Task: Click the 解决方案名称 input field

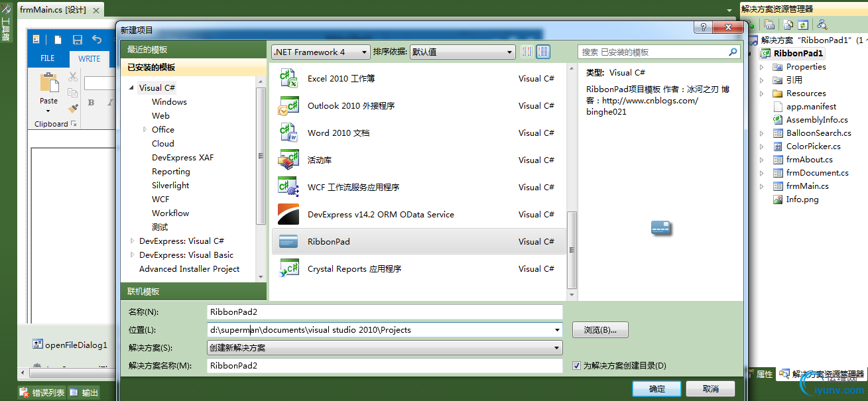Action: 385,365
